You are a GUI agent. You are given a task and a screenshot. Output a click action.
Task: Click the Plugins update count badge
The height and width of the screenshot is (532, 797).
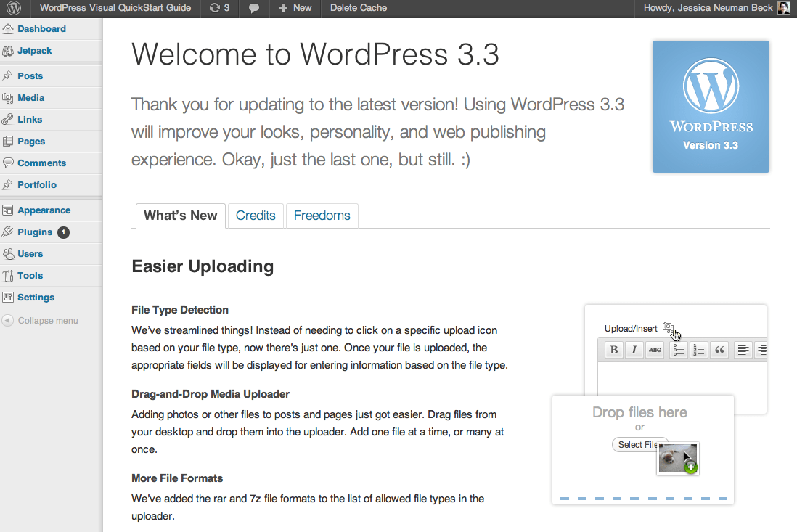(x=64, y=232)
